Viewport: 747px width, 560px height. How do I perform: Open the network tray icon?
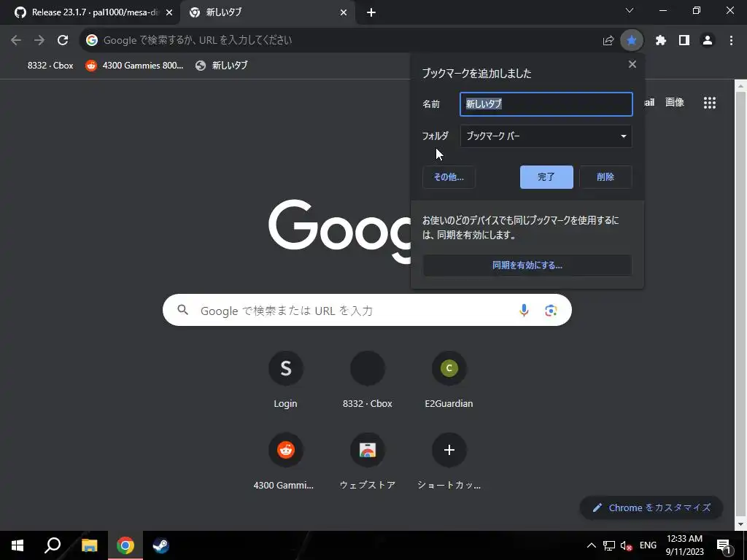click(x=609, y=546)
